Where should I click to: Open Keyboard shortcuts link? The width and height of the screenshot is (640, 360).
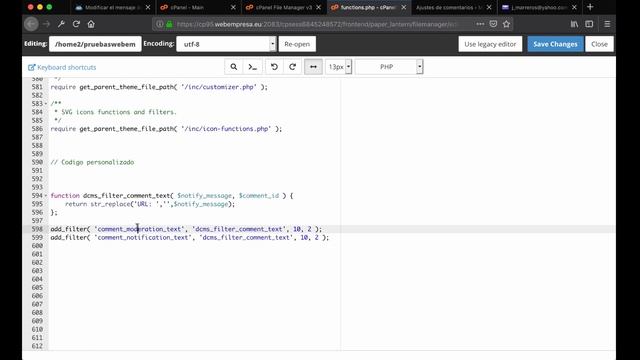[62, 67]
